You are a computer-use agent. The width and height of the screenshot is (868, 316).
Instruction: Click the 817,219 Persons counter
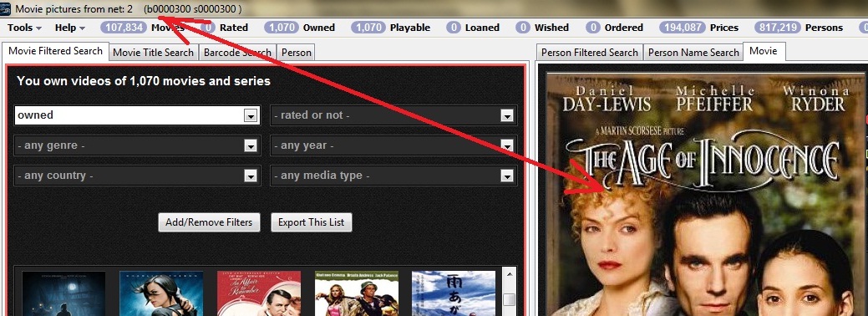799,28
